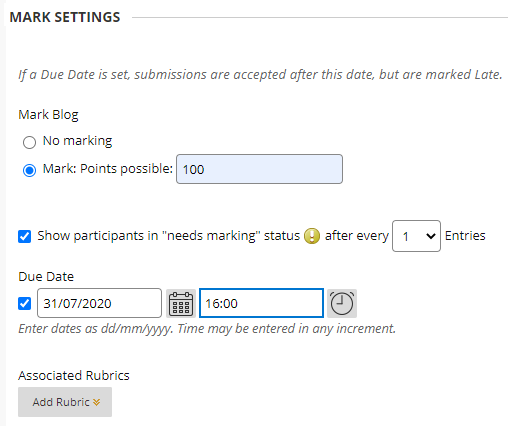Image resolution: width=508 pixels, height=426 pixels.
Task: Click the Points possible field containing 100
Action: tap(259, 169)
